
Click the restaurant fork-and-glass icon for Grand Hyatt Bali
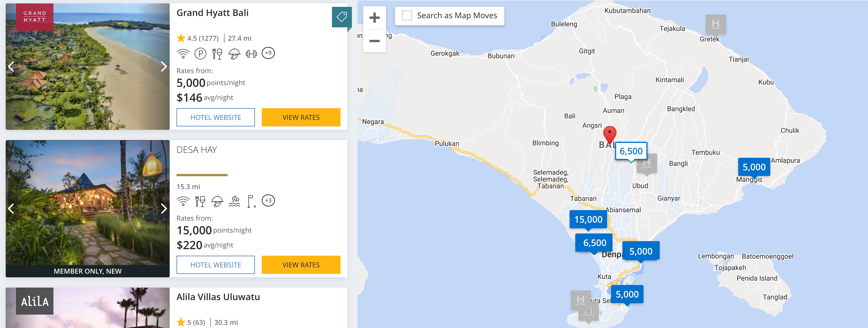coord(217,53)
